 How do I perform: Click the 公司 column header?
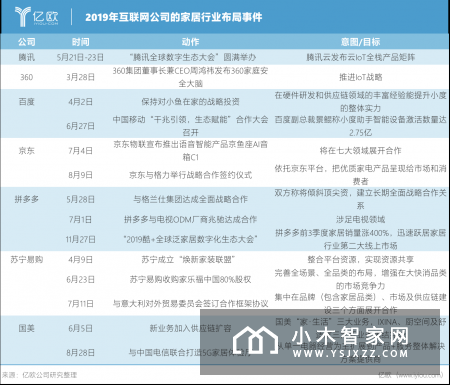27,42
